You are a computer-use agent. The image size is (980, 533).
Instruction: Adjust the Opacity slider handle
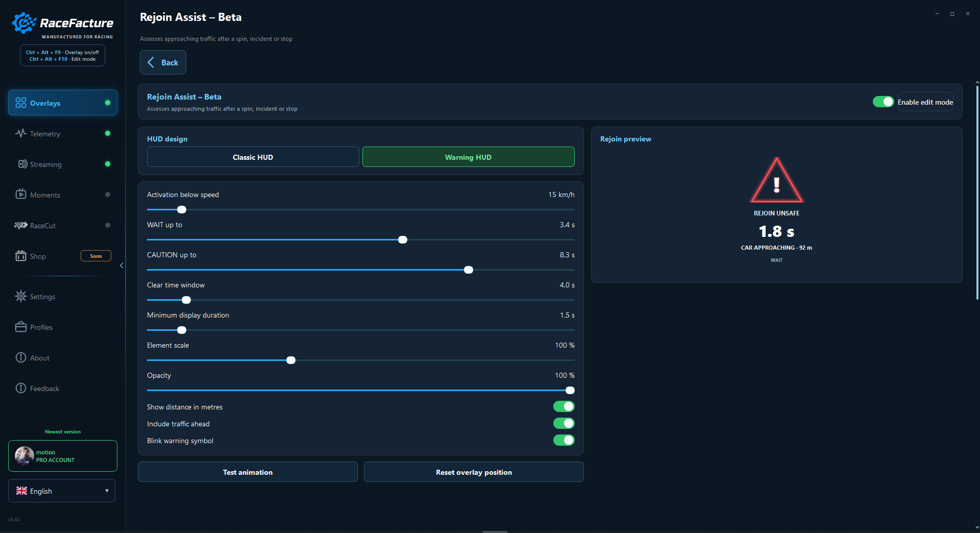tap(570, 390)
